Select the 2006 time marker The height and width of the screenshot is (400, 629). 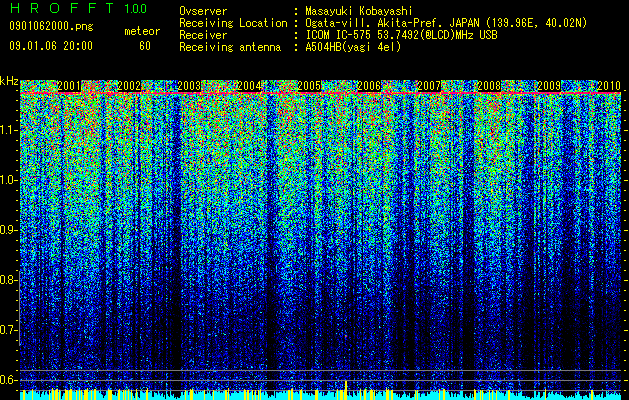coord(369,86)
